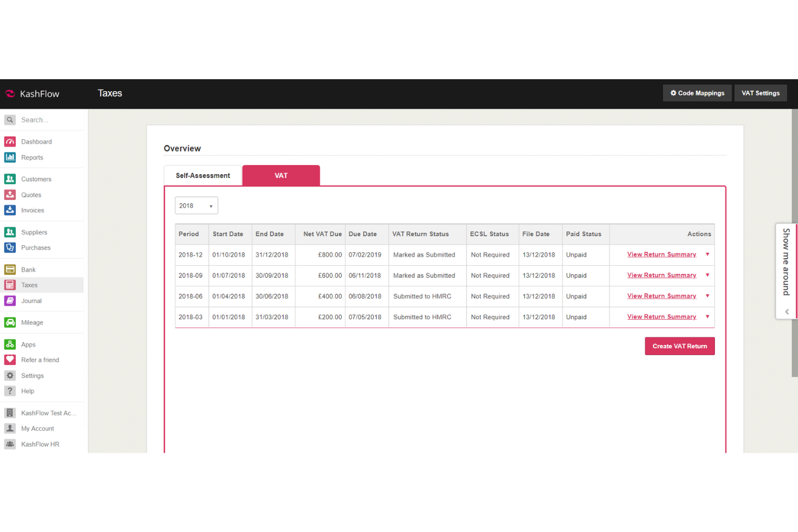
Task: Click the Code Mappings button
Action: tap(697, 93)
